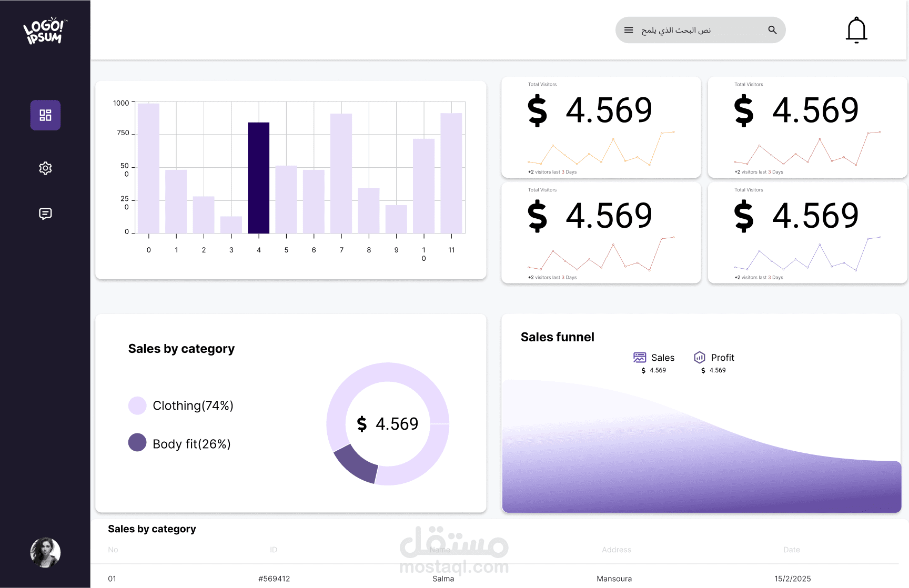The image size is (909, 588).
Task: Click the magnifier search icon
Action: tap(772, 30)
